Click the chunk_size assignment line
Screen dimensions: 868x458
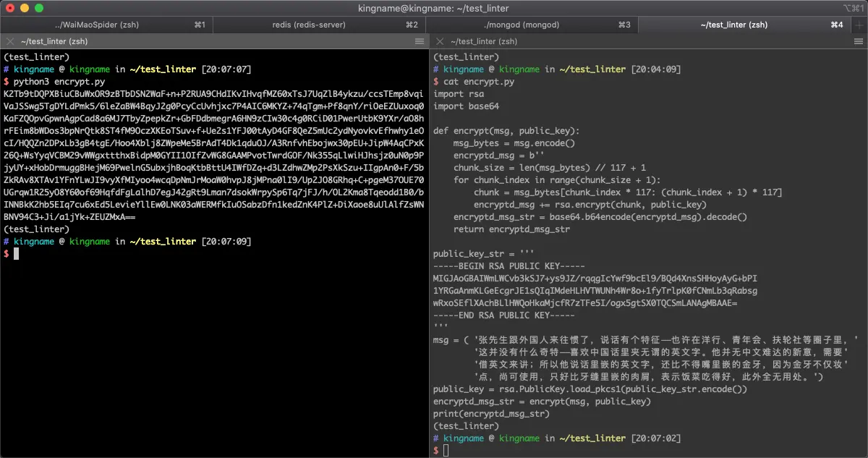550,168
